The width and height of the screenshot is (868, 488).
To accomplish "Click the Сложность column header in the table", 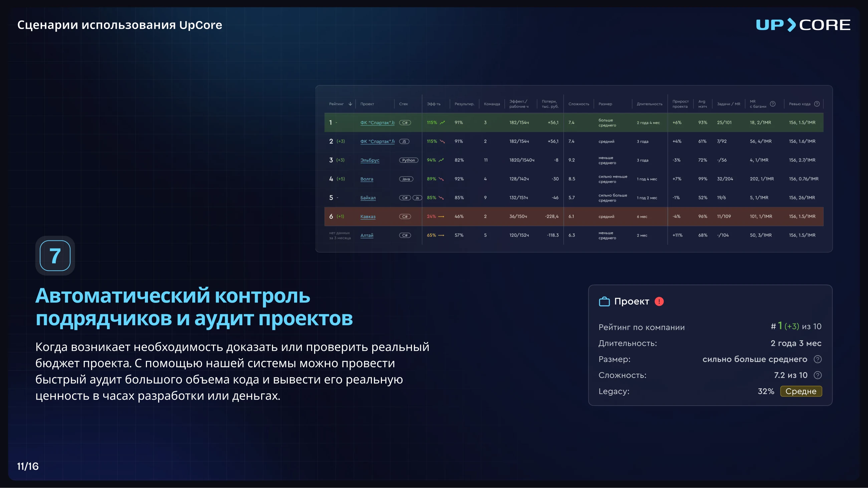I will 579,104.
